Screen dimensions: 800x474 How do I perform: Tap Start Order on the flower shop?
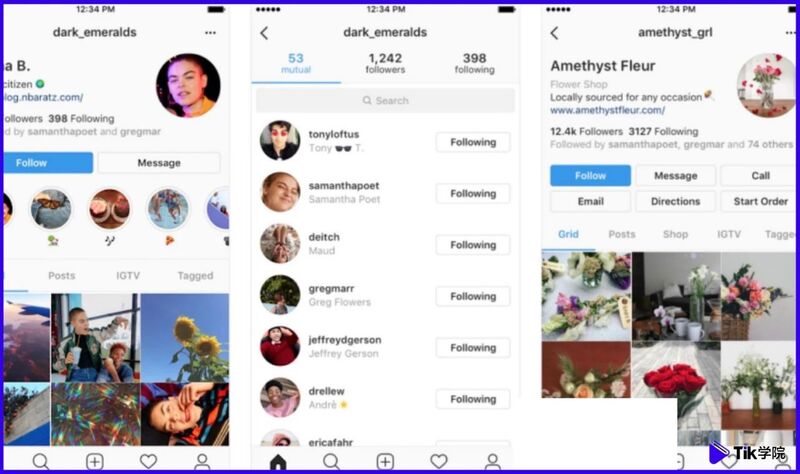(x=760, y=201)
